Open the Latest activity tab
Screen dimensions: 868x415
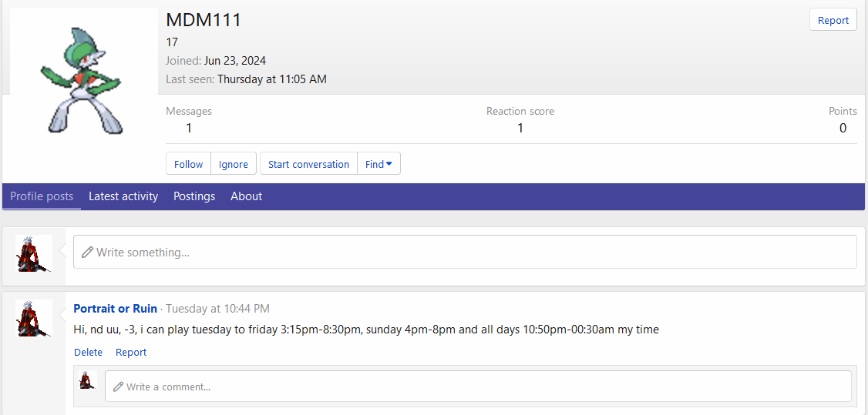point(123,196)
